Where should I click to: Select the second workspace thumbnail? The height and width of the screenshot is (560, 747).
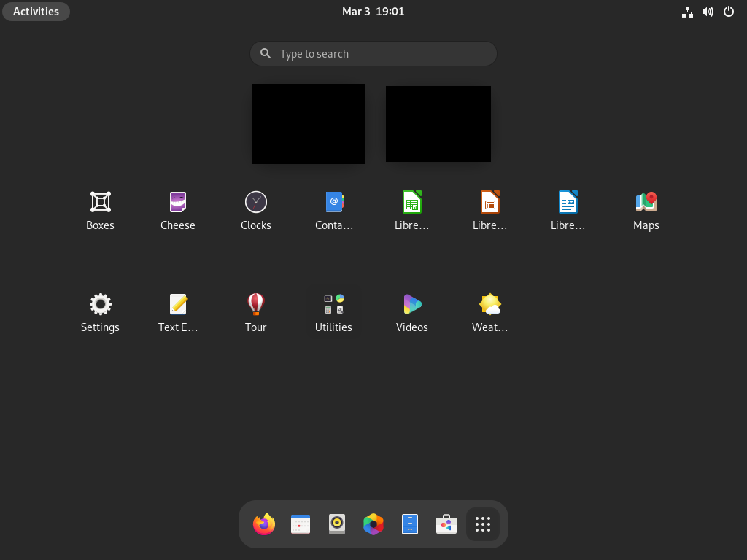[x=438, y=124]
